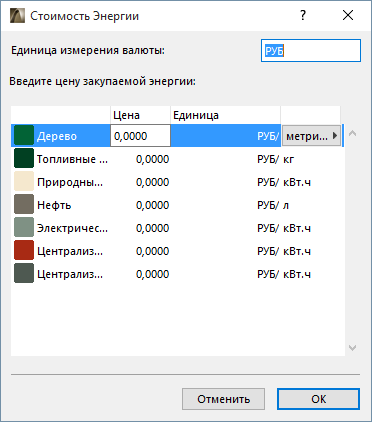Click the scroll up arrow of the list
372x422 pixels.
tap(352, 134)
